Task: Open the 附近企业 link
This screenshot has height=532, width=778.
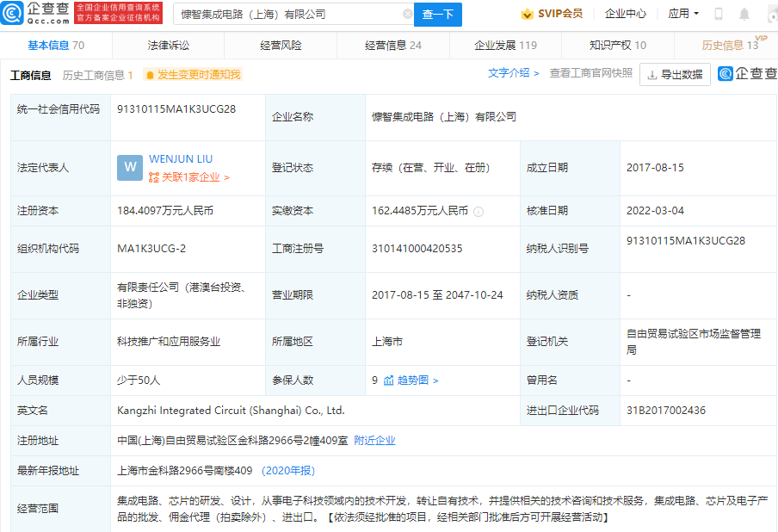Action: 374,441
